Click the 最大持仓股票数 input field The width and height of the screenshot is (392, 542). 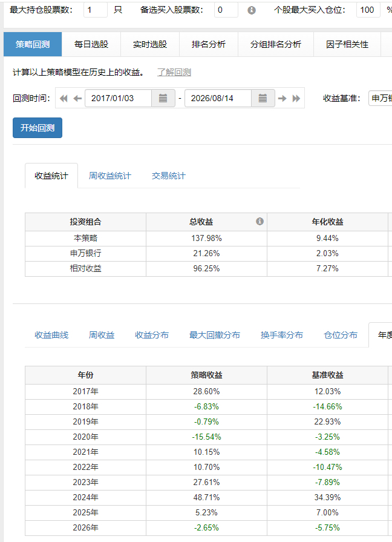pyautogui.click(x=96, y=10)
